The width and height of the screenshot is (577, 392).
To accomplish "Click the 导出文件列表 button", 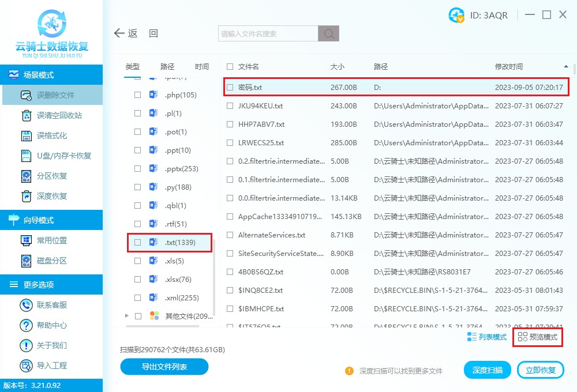I will coord(164,367).
